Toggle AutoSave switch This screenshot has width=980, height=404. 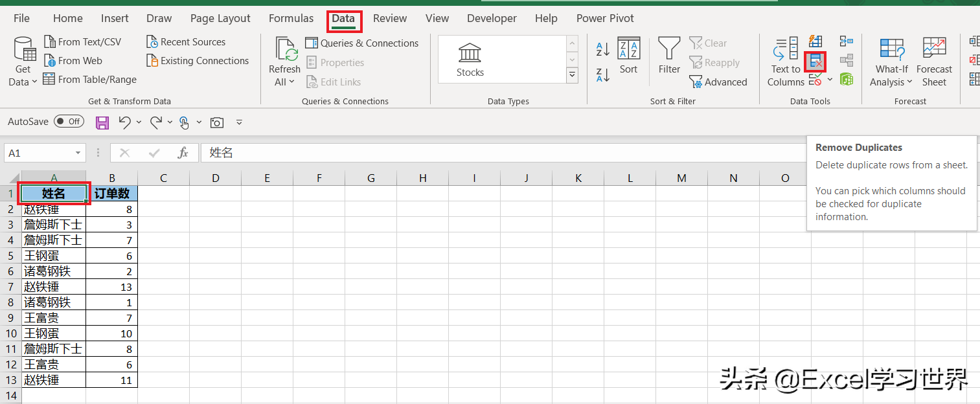[x=69, y=121]
